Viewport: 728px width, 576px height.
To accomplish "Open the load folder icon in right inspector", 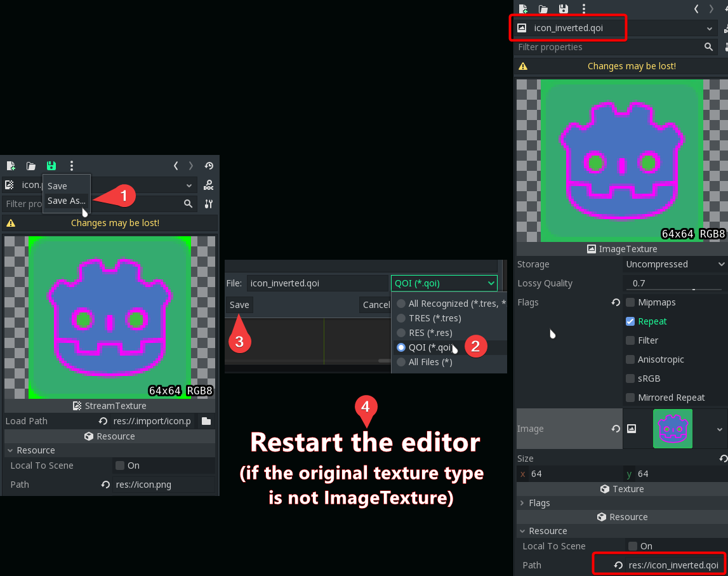I will tap(543, 9).
